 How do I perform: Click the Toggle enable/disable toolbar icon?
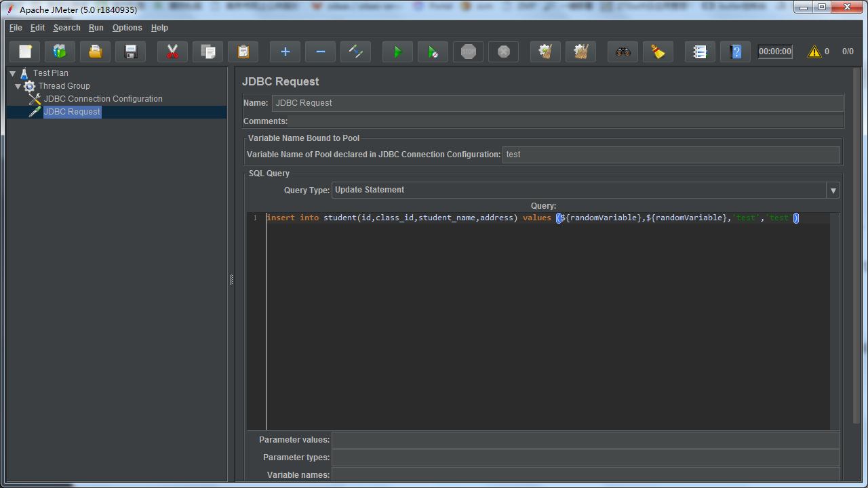point(356,52)
